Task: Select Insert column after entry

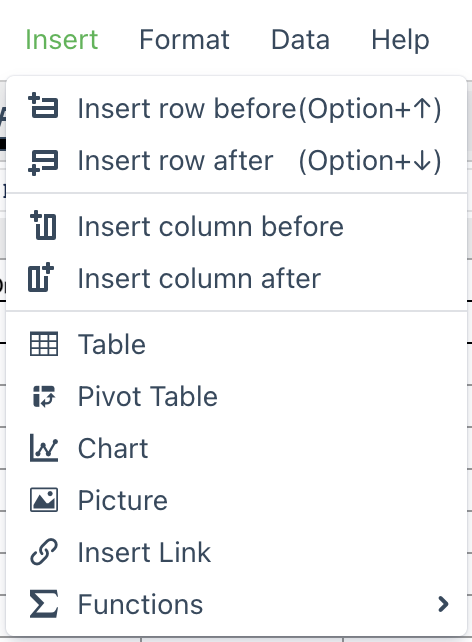Action: click(x=236, y=278)
